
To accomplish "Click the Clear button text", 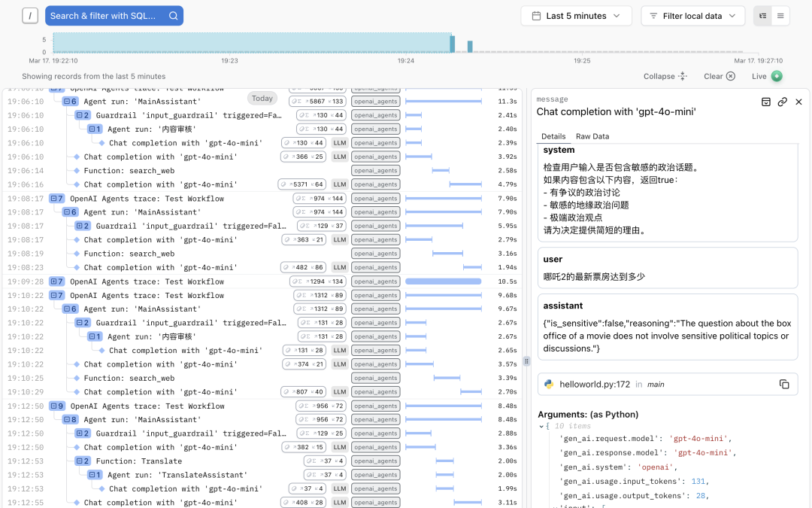I will [713, 76].
